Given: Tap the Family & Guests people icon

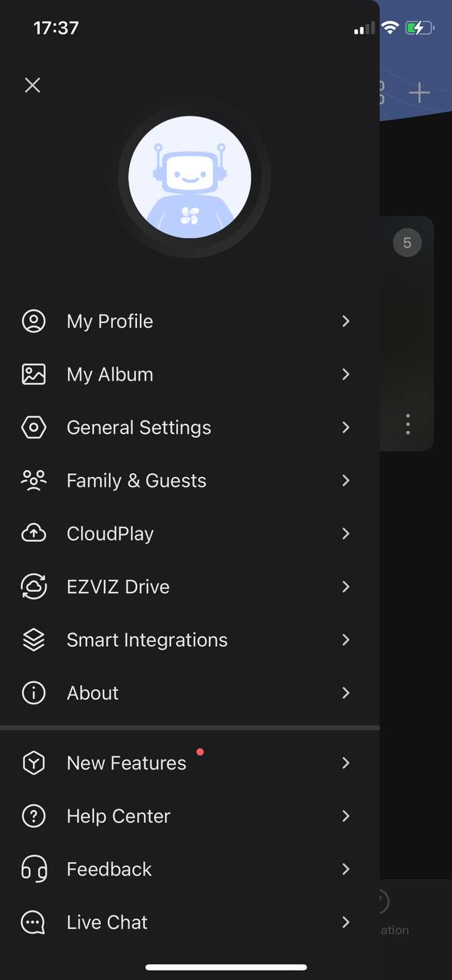Looking at the screenshot, I should [x=34, y=481].
